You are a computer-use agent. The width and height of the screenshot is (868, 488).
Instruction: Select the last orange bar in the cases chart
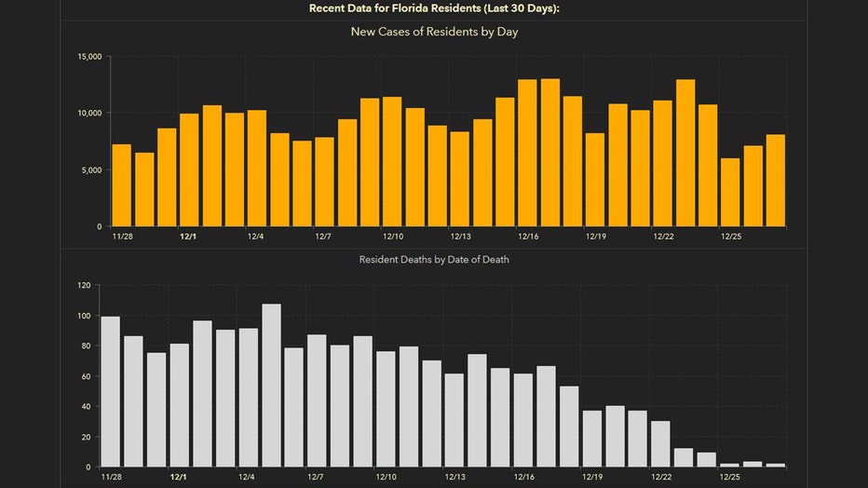click(776, 181)
